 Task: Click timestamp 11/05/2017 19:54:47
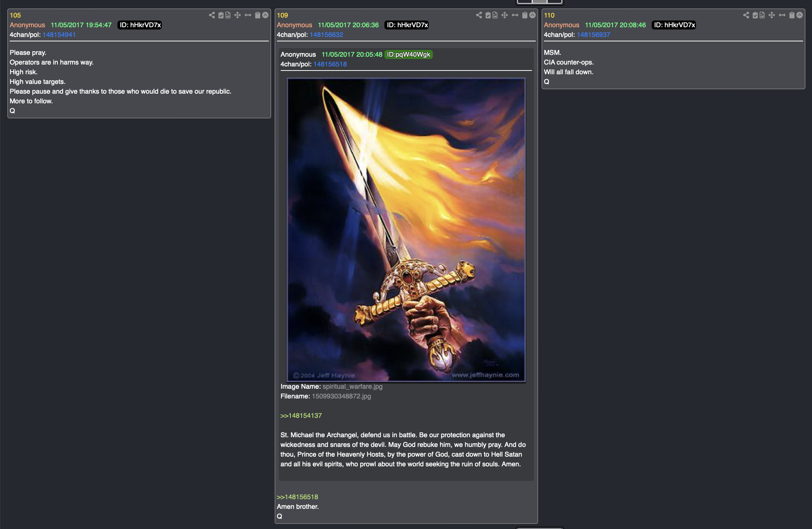pyautogui.click(x=81, y=25)
